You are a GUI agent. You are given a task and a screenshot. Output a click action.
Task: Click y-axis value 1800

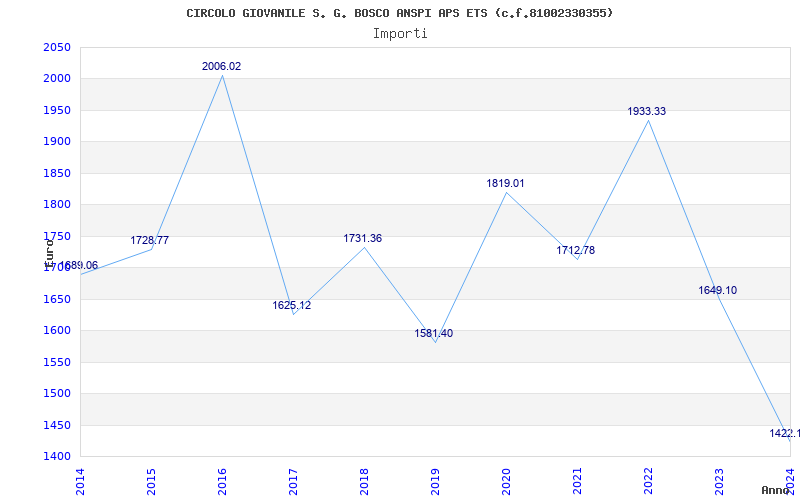click(57, 205)
